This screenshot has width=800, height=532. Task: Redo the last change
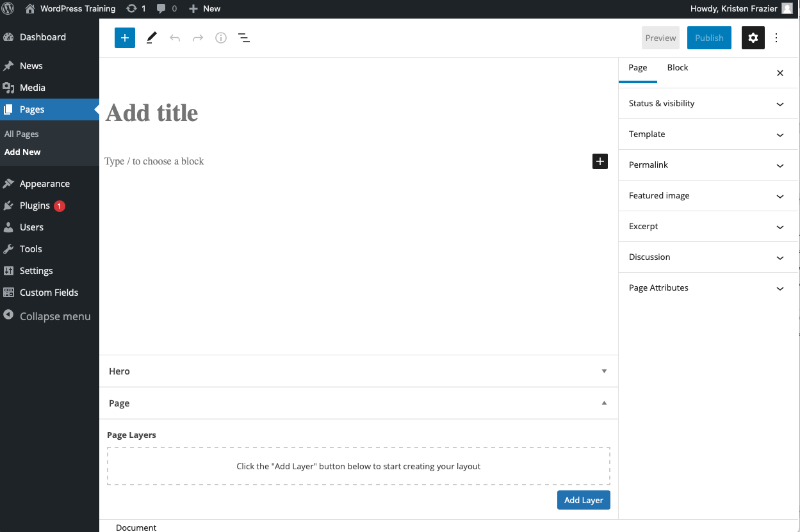click(198, 38)
